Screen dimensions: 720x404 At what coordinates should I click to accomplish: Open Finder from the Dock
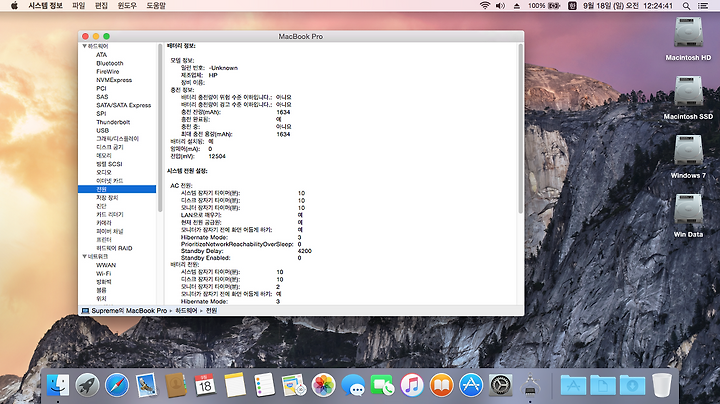tap(58, 385)
